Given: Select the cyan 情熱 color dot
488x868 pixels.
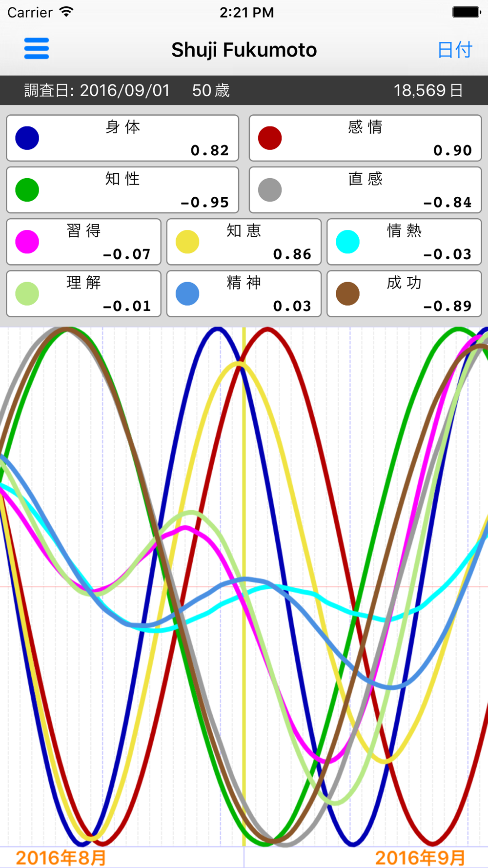Looking at the screenshot, I should [x=348, y=242].
